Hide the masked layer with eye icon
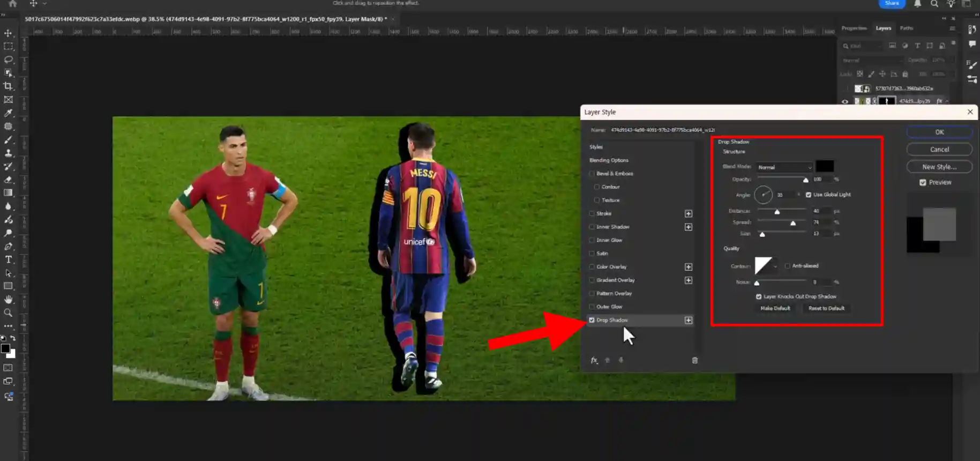The height and width of the screenshot is (461, 980). point(845,101)
